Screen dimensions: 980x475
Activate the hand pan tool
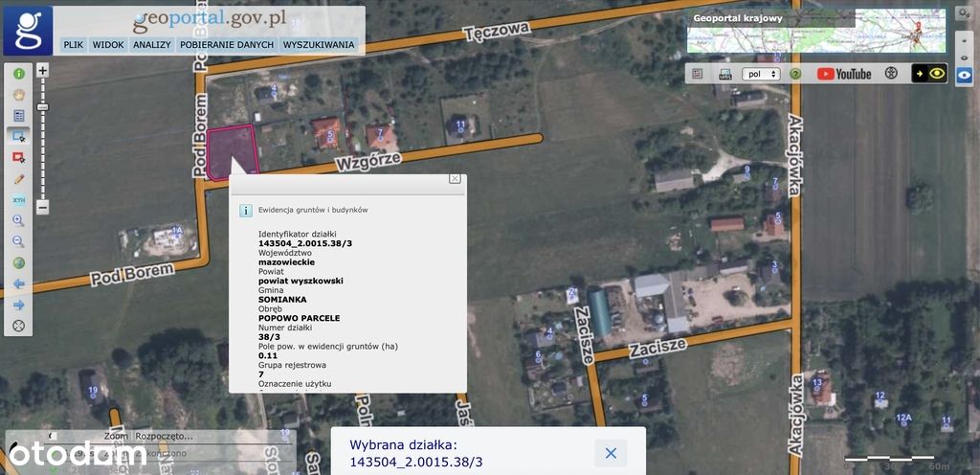point(19,95)
